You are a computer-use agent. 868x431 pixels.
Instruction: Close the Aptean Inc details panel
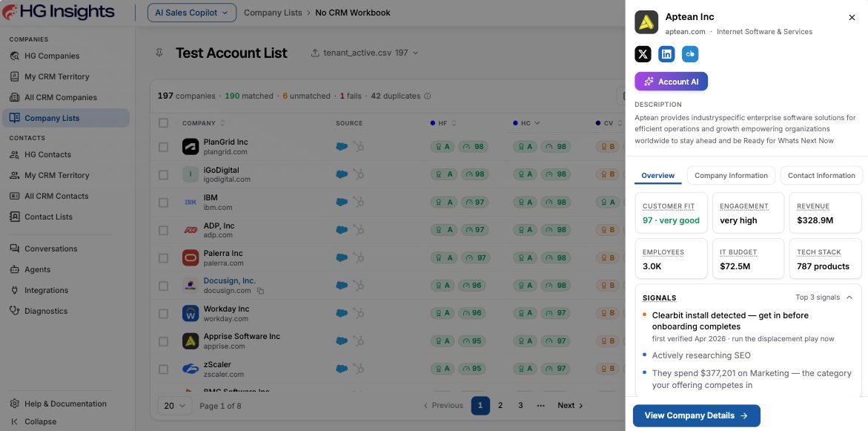[x=852, y=18]
